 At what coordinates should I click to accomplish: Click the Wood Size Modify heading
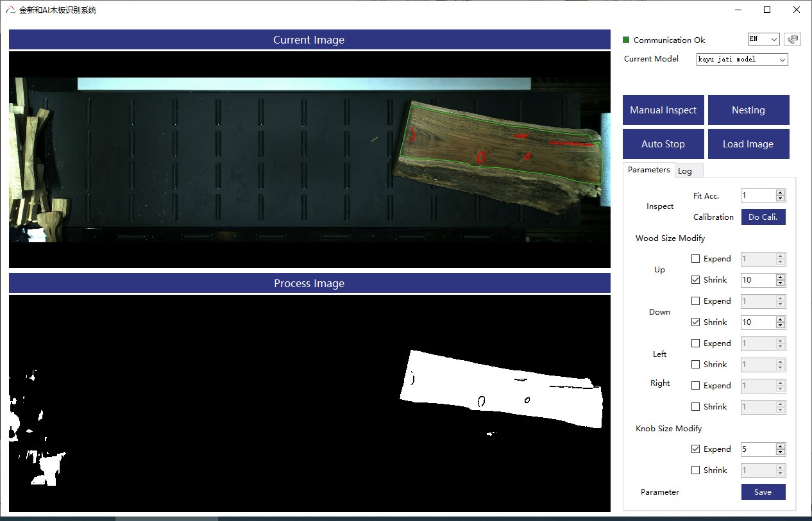(x=670, y=238)
